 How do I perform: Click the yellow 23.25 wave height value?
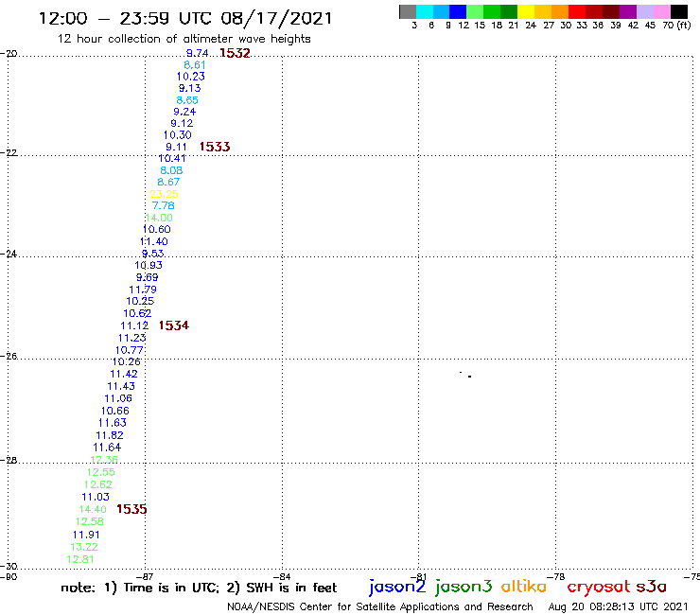[165, 194]
